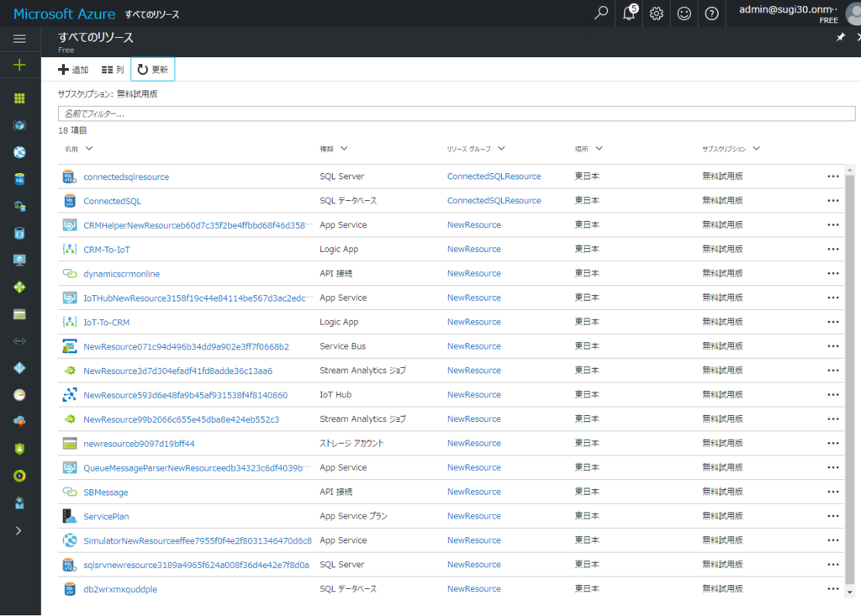Screen dimensions: 861x616
Task: Open the IoT-To-CRM Logic App
Action: (x=107, y=322)
